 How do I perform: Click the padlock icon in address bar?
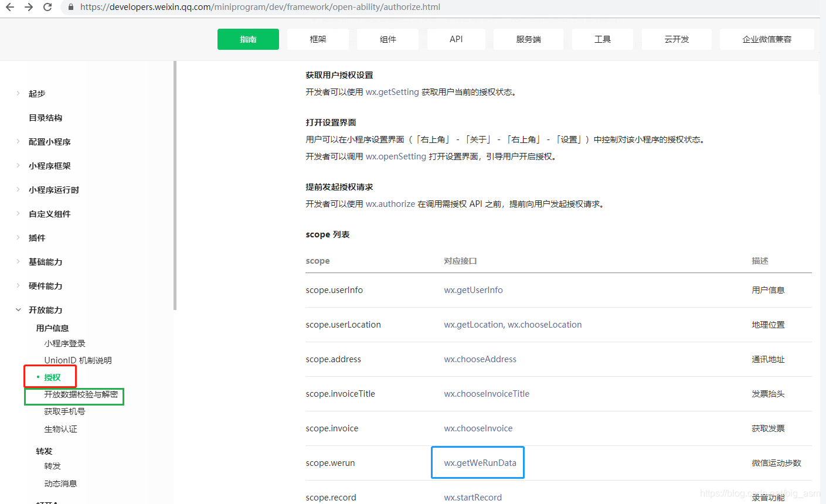tap(72, 7)
